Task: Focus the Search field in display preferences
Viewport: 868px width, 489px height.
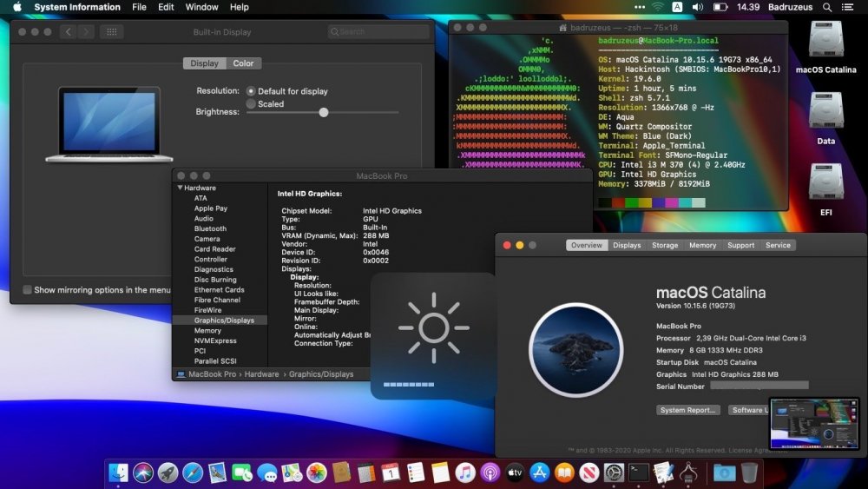Action: (x=378, y=31)
